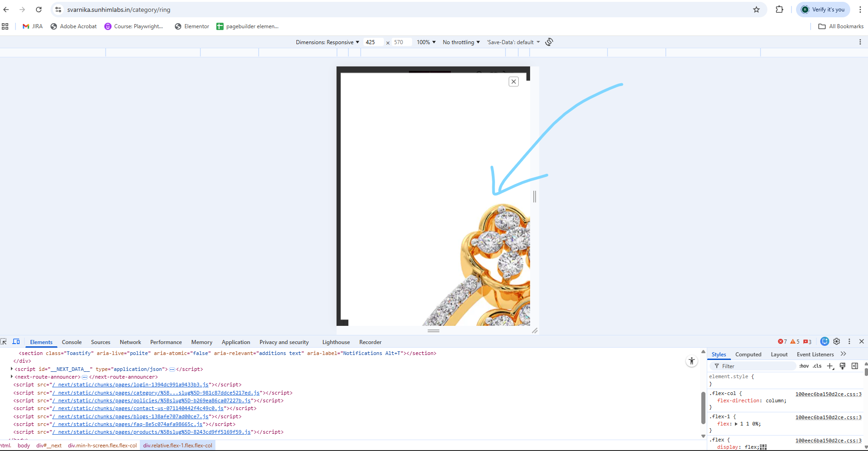868x451 pixels.
Task: Open DevTools settings gear
Action: 837,341
